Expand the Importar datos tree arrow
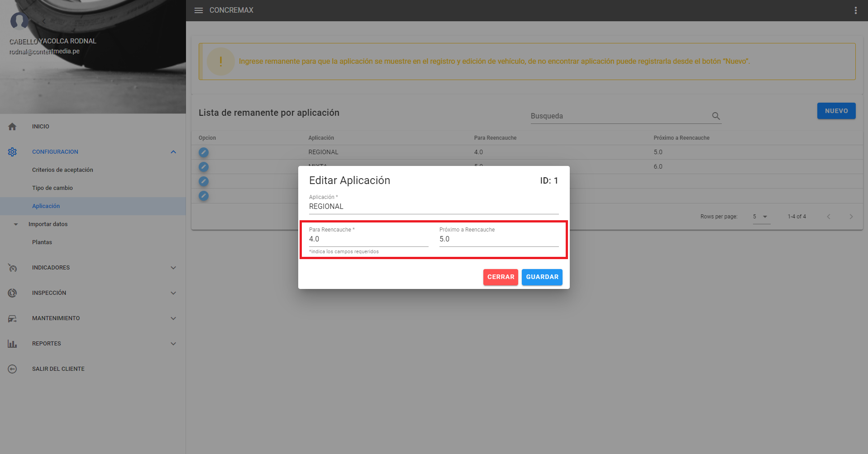 click(16, 224)
